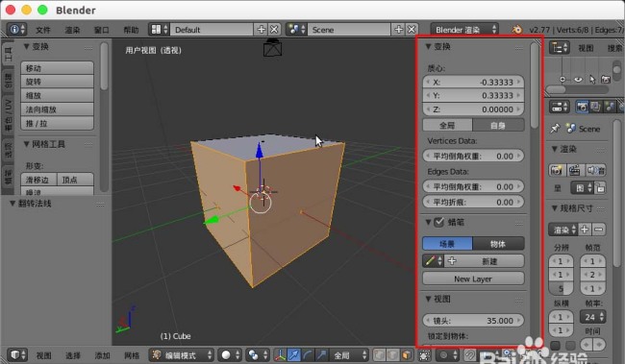The width and height of the screenshot is (625, 364).
Task: Pin the properties context with the pushpin
Action: [555, 129]
